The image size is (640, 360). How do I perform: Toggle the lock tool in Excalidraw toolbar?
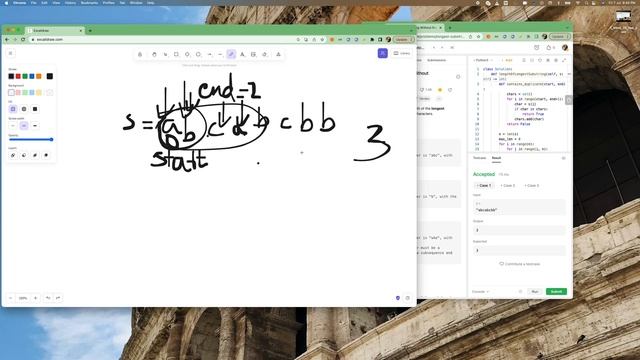click(x=140, y=54)
